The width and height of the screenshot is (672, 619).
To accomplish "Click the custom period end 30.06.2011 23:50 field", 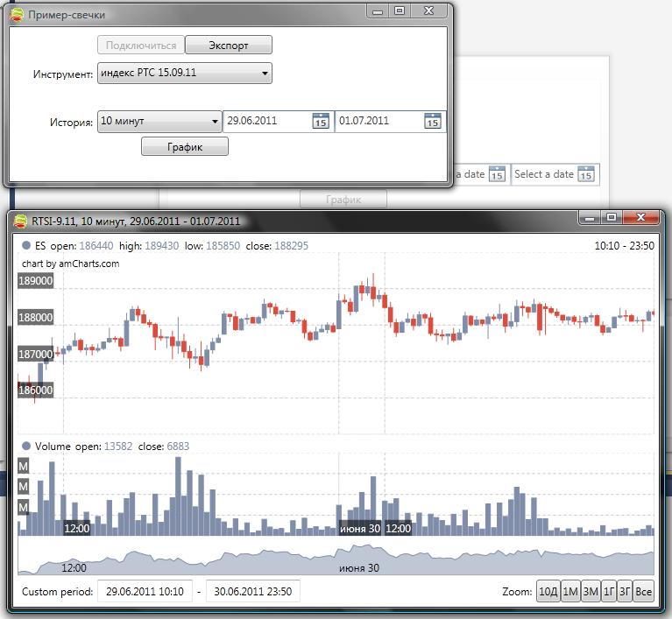I will coord(253,592).
